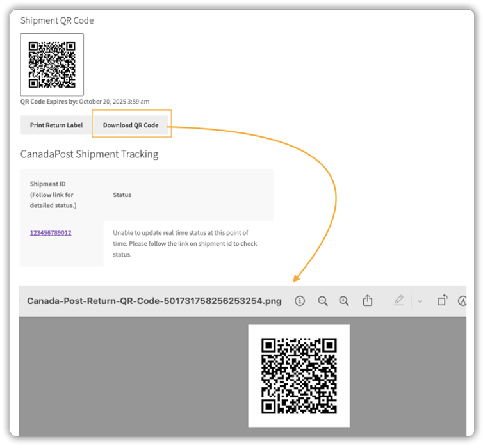Click the Canada-Post-Return-QR-Code file name title
This screenshot has height=448, width=483.
pos(154,301)
